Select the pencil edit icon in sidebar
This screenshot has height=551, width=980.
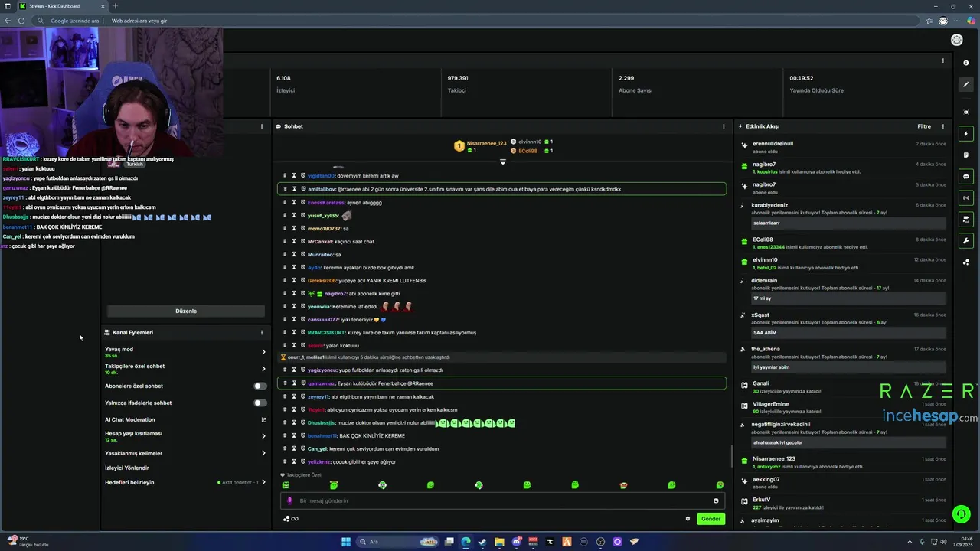coord(966,85)
